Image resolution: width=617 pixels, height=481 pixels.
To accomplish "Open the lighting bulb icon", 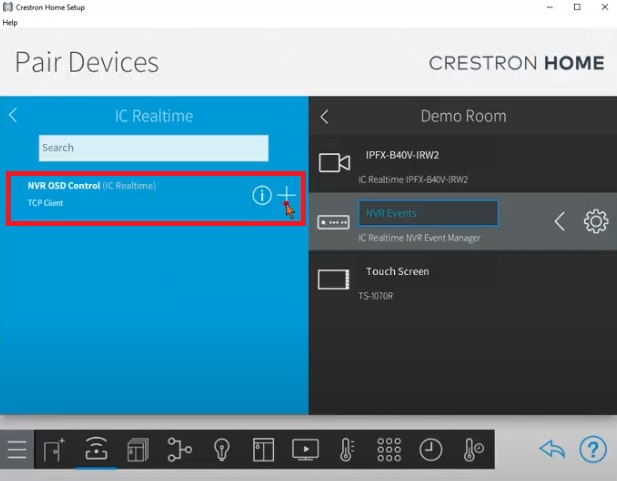I will click(222, 450).
